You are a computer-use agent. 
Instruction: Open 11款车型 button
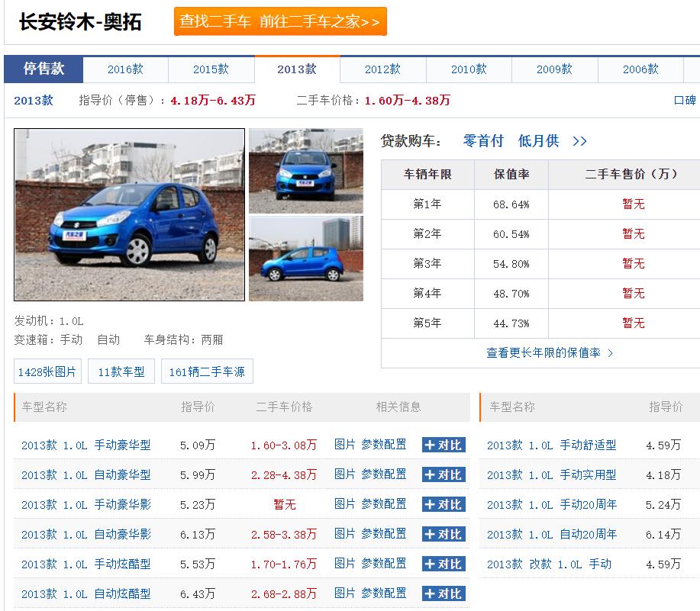pyautogui.click(x=121, y=371)
